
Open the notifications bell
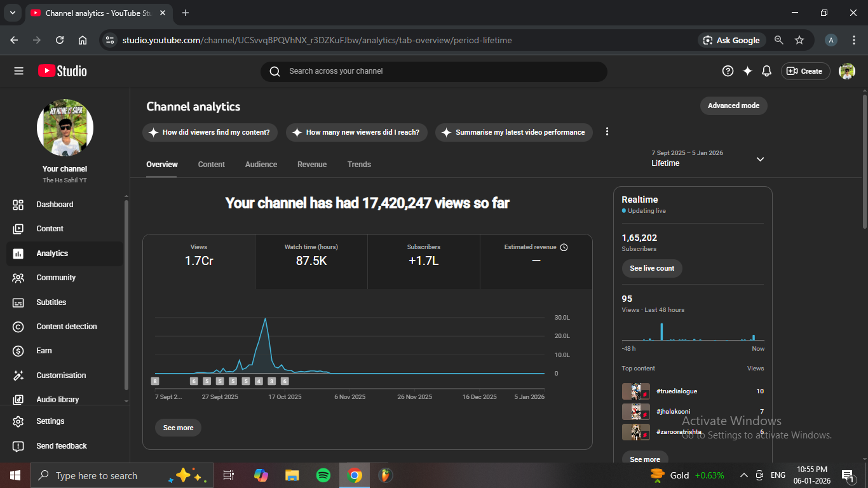coord(767,71)
